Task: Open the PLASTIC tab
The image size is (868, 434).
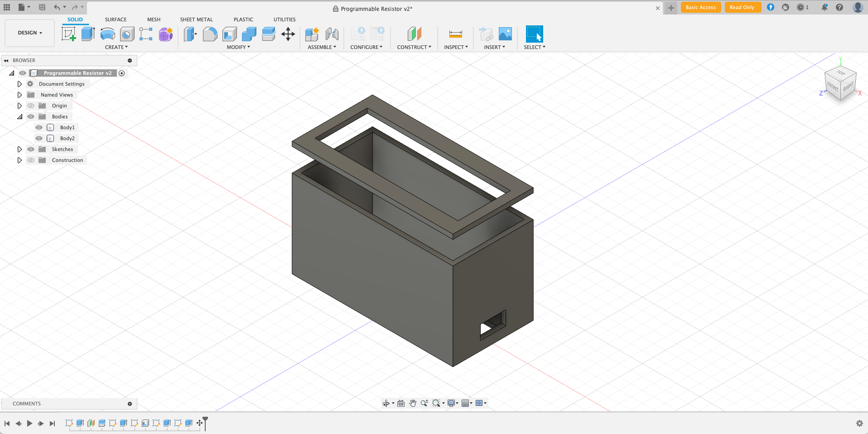Action: 244,20
